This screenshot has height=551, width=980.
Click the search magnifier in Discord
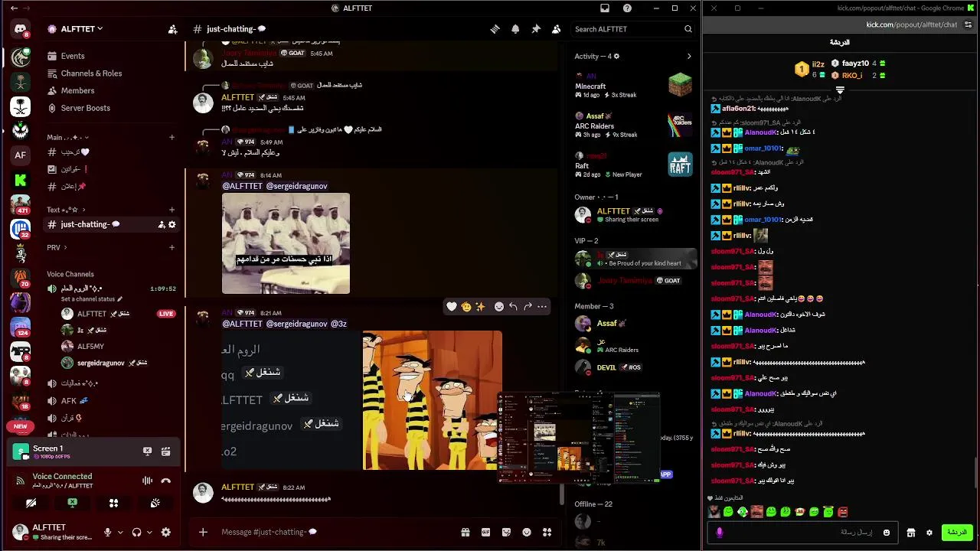pyautogui.click(x=688, y=29)
